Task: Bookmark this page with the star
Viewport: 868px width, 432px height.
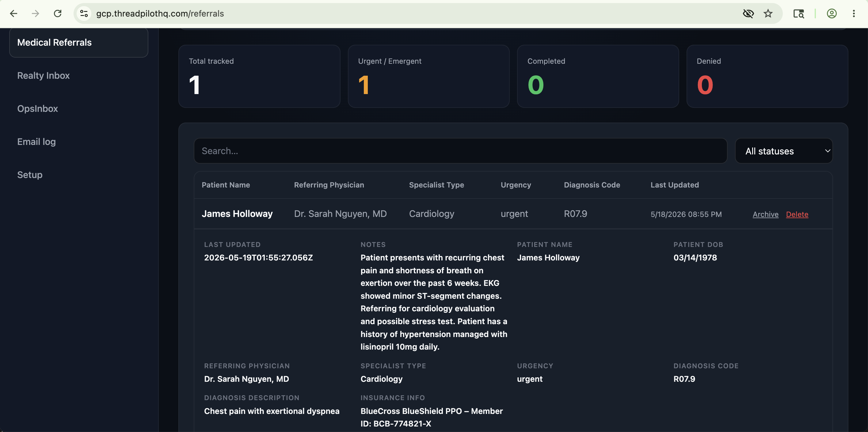Action: 768,13
